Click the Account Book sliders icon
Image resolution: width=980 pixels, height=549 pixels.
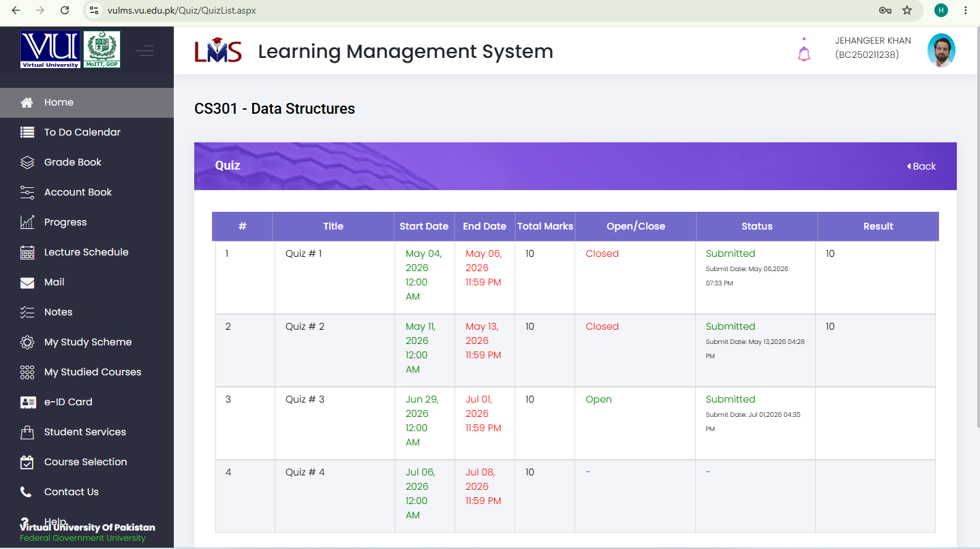(x=27, y=193)
